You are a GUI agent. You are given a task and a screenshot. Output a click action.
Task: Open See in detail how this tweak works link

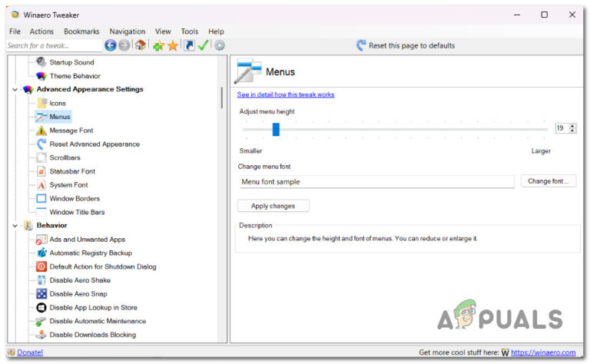(x=286, y=94)
